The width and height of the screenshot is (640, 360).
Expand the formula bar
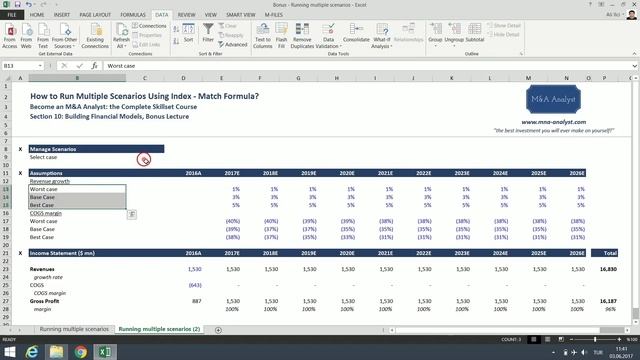coord(634,66)
